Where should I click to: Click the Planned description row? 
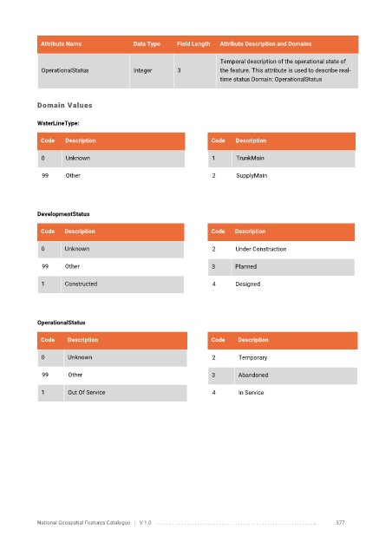pos(281,266)
